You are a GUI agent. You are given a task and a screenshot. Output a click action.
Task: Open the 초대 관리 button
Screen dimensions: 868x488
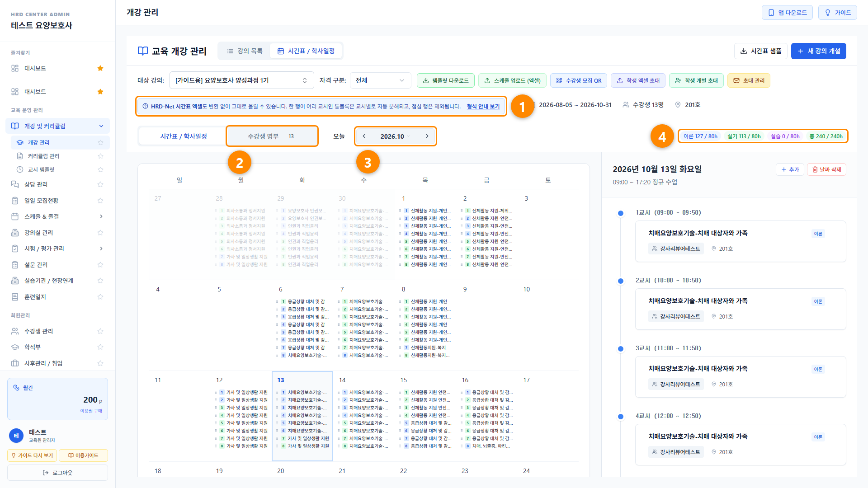pos(749,80)
